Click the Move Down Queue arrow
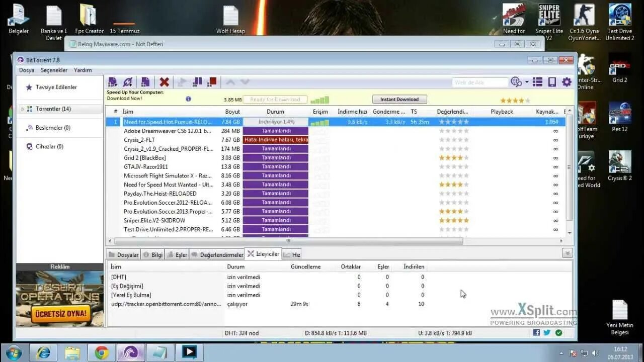Screen dimensions: 644x362 [x=245, y=82]
